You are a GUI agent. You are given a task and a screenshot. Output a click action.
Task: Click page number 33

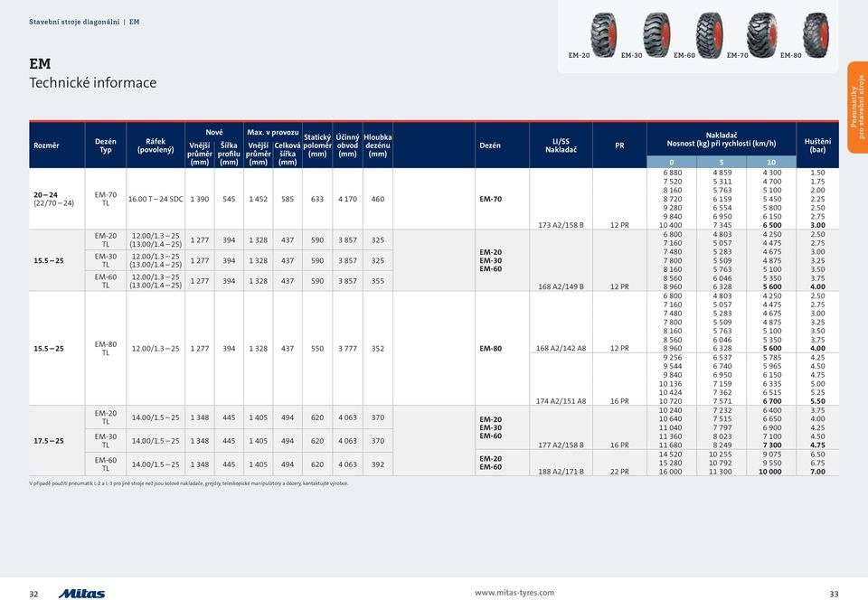834,594
